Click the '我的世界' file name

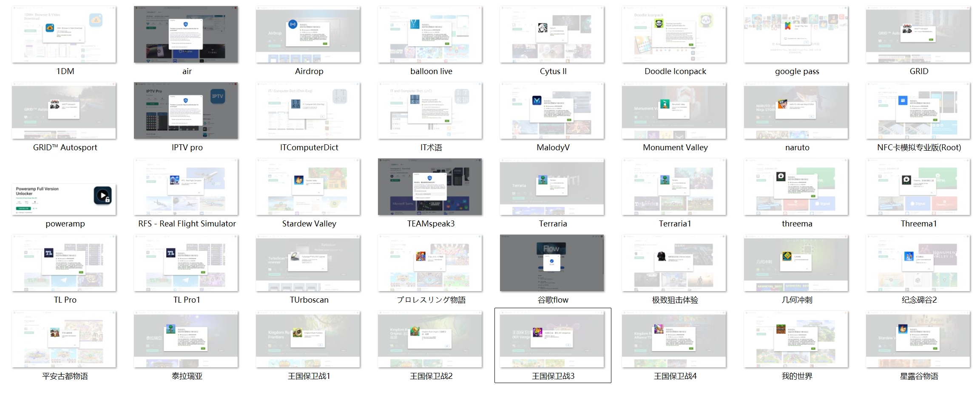coord(797,376)
